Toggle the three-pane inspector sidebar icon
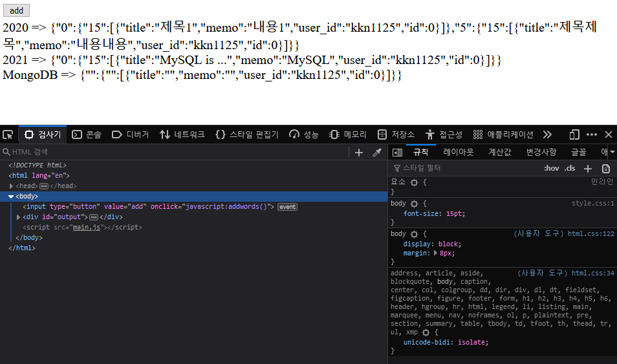This screenshot has height=364, width=617. click(398, 153)
